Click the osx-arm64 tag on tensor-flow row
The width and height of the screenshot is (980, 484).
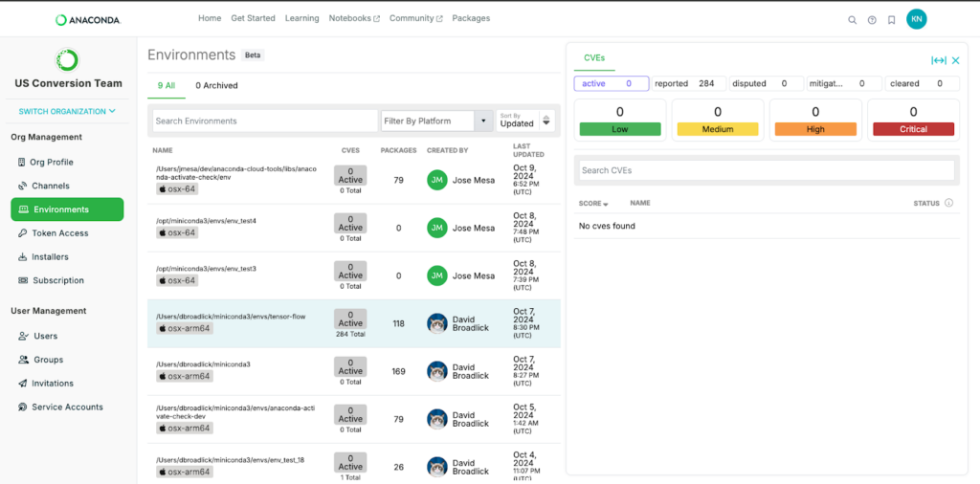[185, 328]
